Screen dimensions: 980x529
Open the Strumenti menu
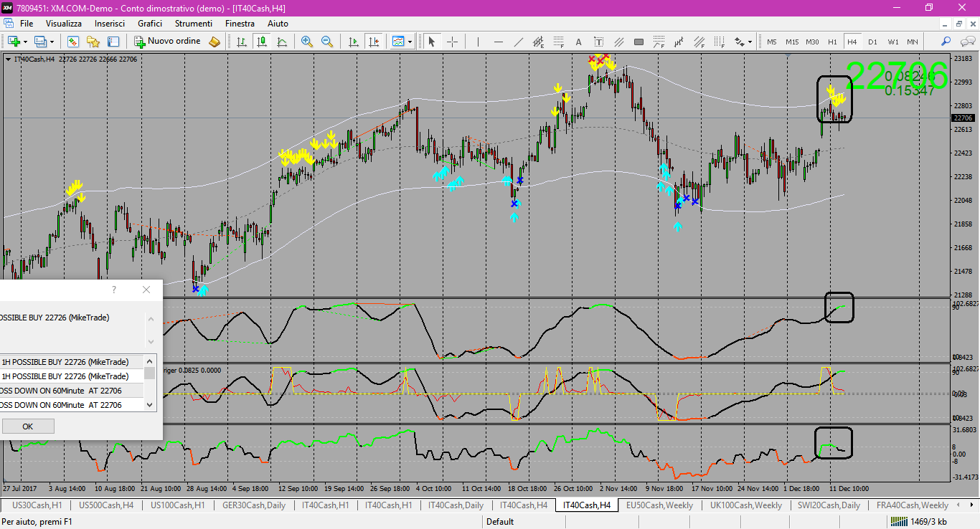[x=194, y=24]
